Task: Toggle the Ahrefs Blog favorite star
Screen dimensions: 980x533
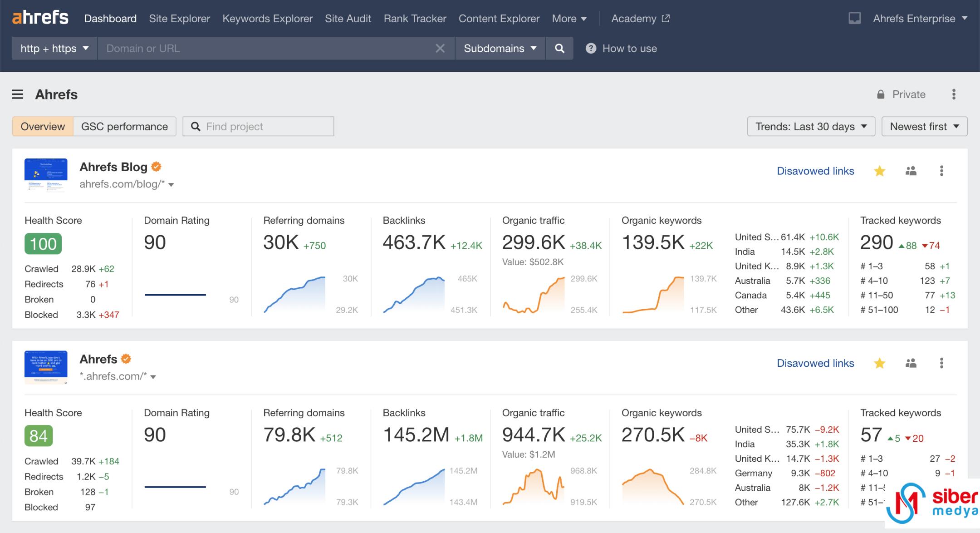Action: tap(879, 171)
